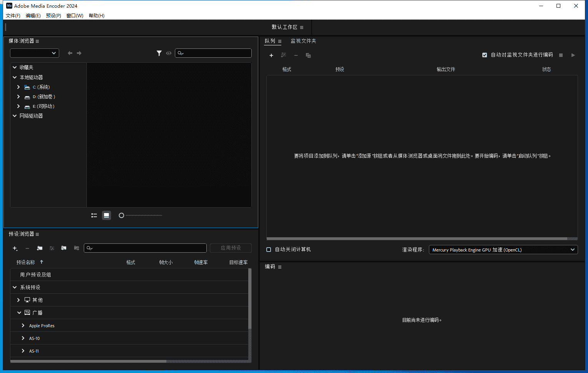Click the back arrow in Media Browser

(70, 53)
